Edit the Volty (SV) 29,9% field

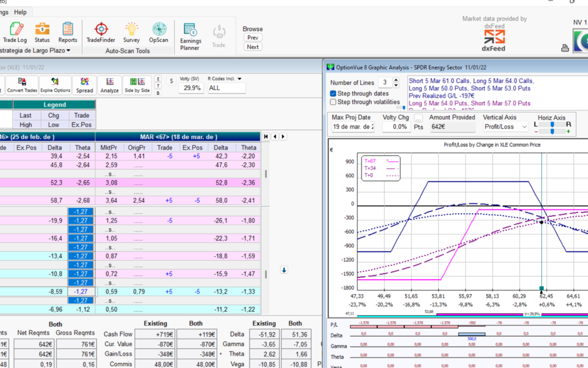point(192,88)
